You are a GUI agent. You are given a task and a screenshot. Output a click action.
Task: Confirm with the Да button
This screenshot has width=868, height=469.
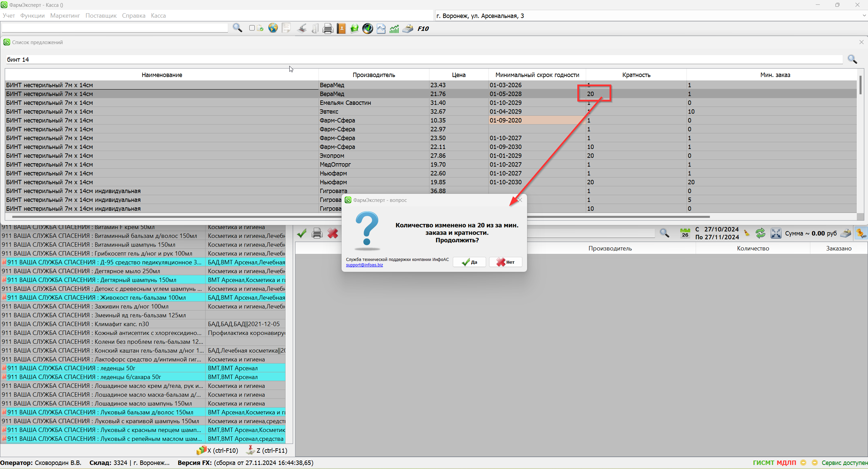click(469, 262)
